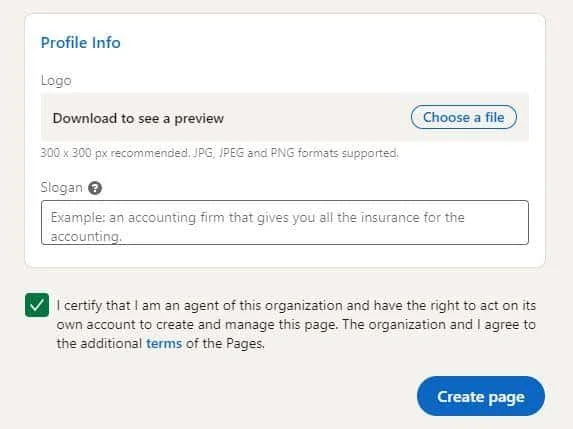573x429 pixels.
Task: Open the additional terms link
Action: coord(164,343)
